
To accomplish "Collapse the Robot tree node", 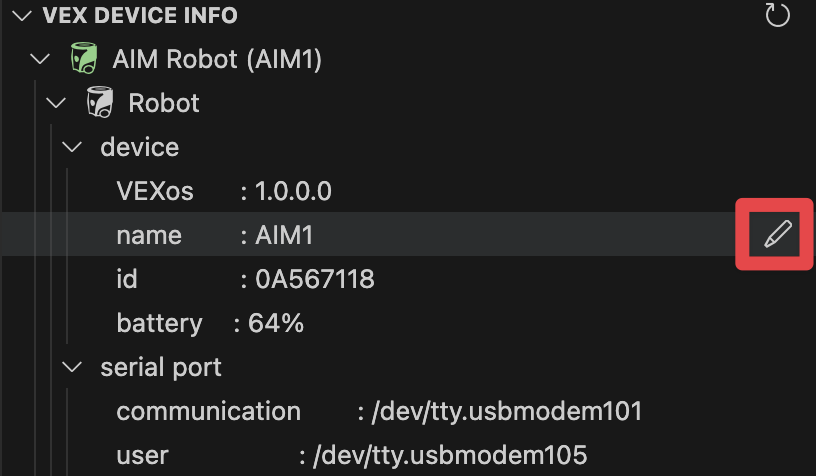I will (x=58, y=103).
